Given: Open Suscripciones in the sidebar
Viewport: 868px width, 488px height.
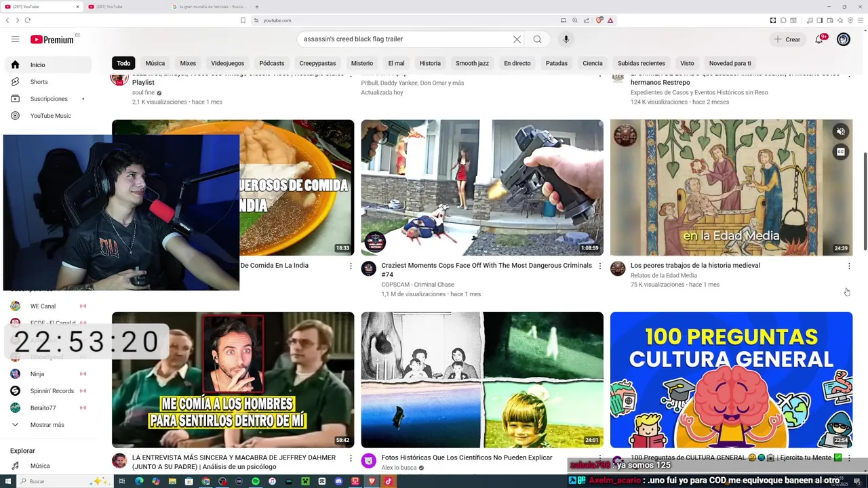Looking at the screenshot, I should click(47, 99).
